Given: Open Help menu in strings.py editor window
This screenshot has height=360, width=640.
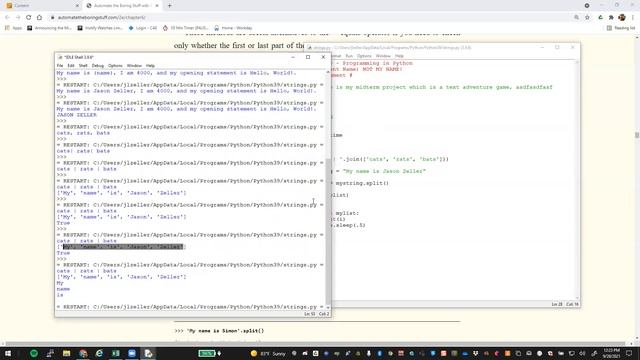Looking at the screenshot, I should point(399,56).
